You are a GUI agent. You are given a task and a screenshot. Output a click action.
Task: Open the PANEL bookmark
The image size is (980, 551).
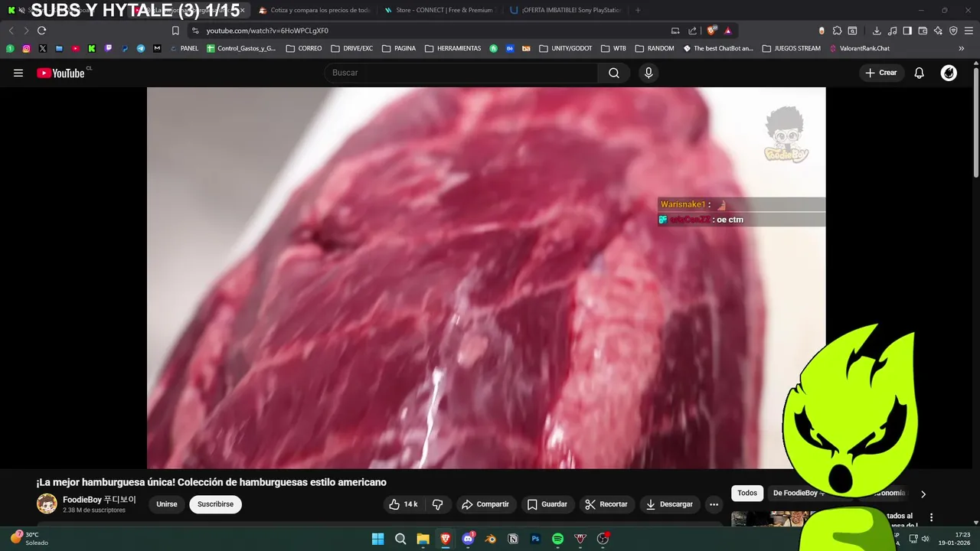tap(184, 48)
